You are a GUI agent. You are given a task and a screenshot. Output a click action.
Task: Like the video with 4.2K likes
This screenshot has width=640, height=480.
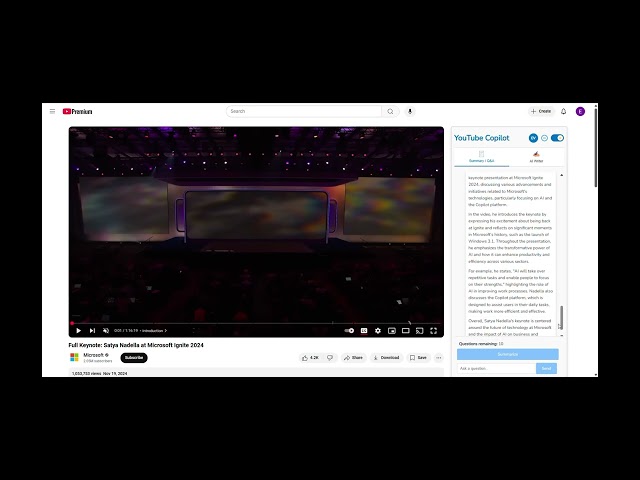(310, 358)
